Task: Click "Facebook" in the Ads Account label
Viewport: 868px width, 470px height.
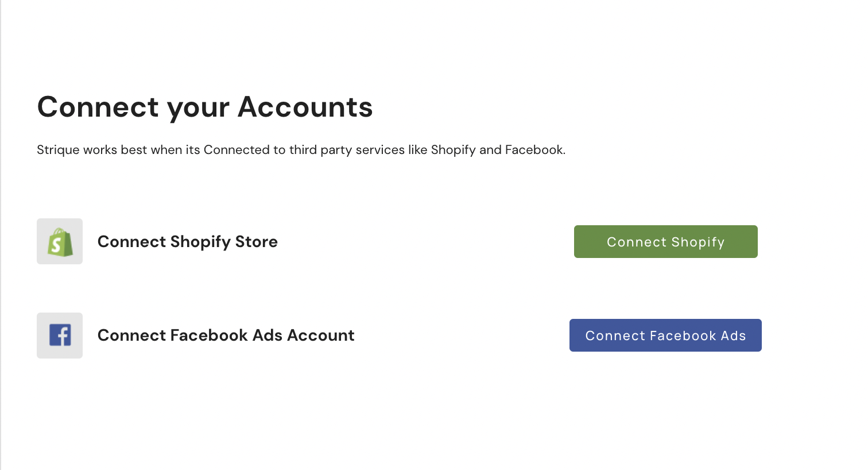Action: click(209, 336)
